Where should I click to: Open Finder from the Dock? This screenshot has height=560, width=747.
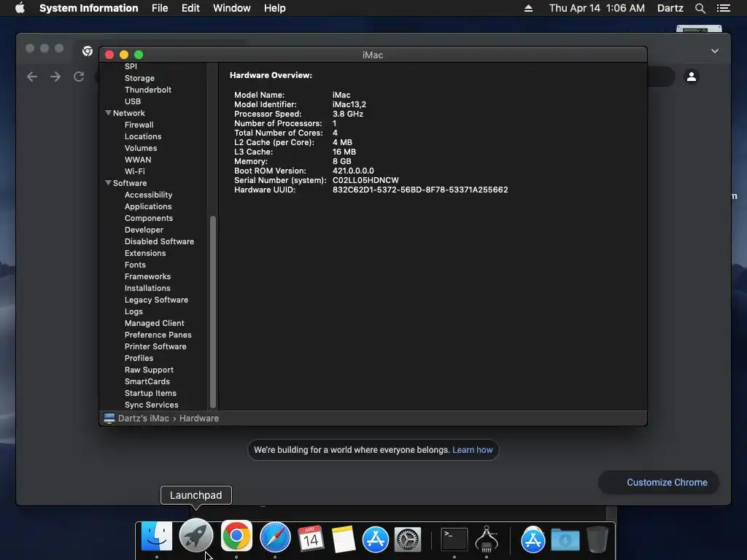coord(157,537)
